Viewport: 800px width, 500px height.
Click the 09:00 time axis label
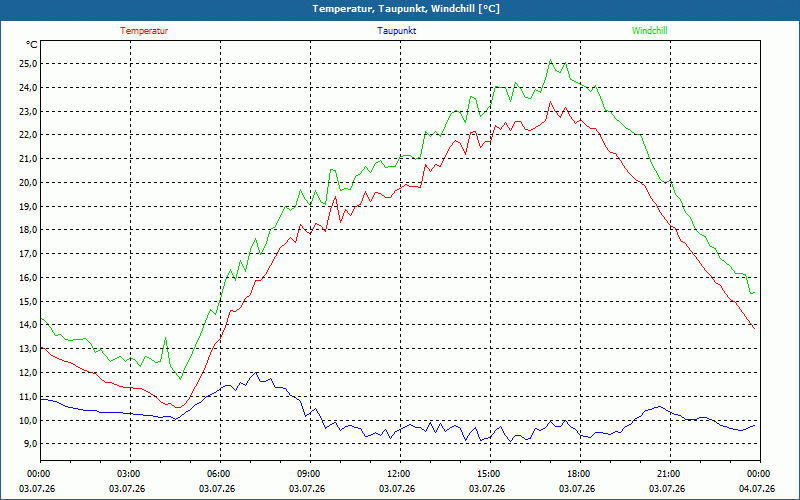click(310, 473)
